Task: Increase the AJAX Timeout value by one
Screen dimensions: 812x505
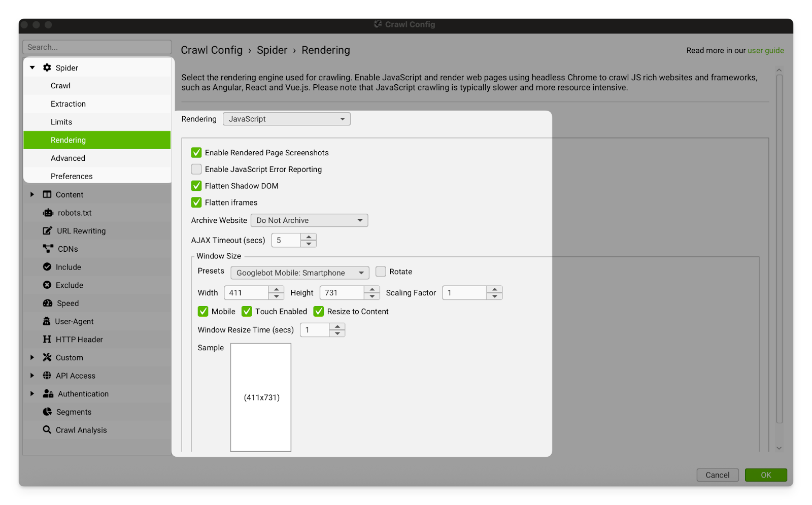Action: click(309, 237)
